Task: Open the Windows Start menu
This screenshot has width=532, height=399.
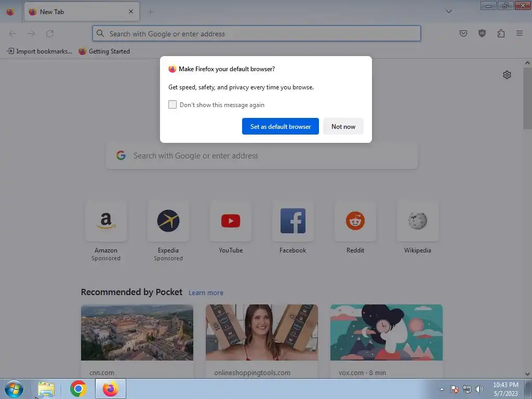Action: click(14, 389)
